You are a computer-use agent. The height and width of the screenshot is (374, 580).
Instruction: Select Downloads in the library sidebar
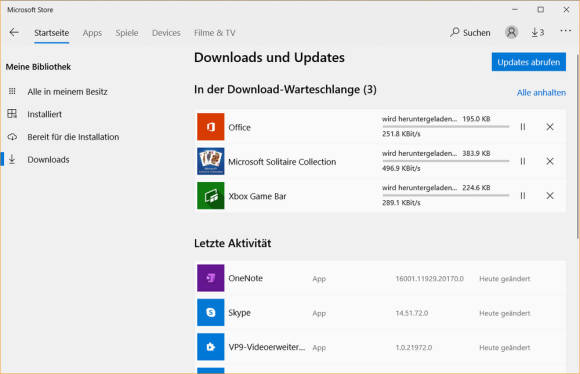click(48, 159)
